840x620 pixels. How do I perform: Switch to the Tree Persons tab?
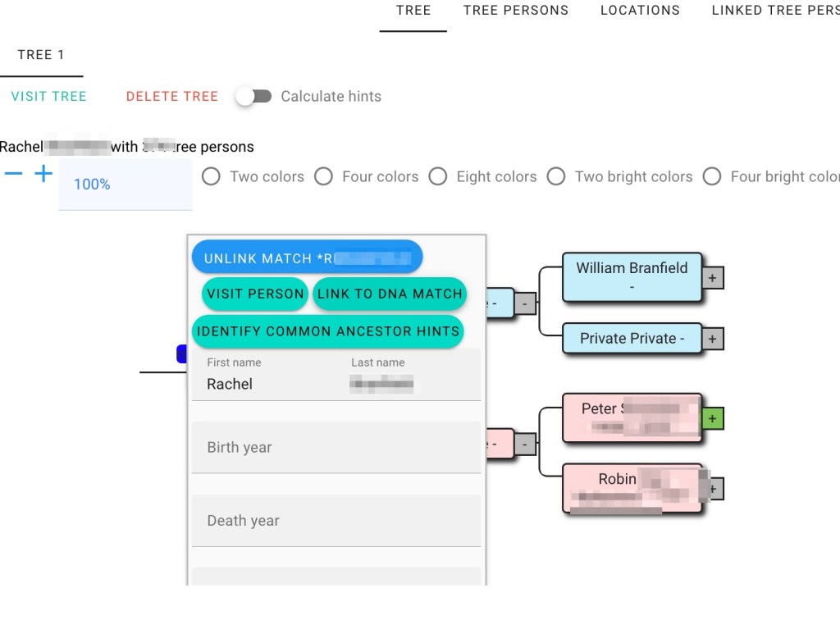coord(515,11)
